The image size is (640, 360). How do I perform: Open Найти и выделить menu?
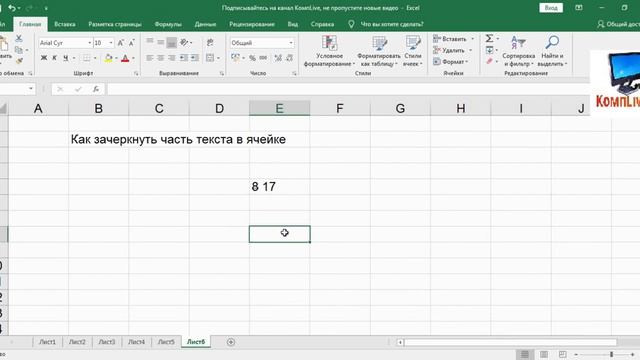click(x=552, y=51)
